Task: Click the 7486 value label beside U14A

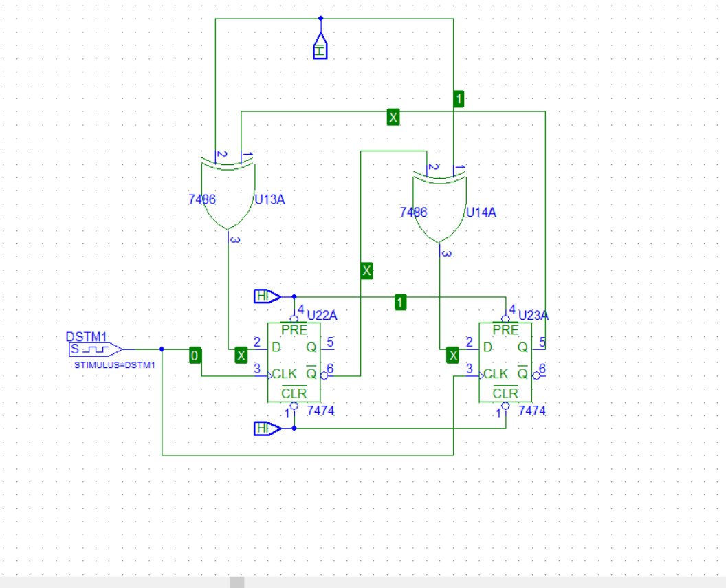Action: point(413,213)
